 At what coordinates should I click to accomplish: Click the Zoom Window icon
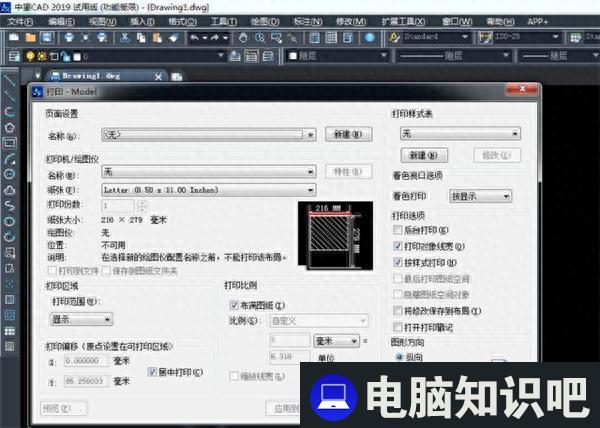[276, 37]
